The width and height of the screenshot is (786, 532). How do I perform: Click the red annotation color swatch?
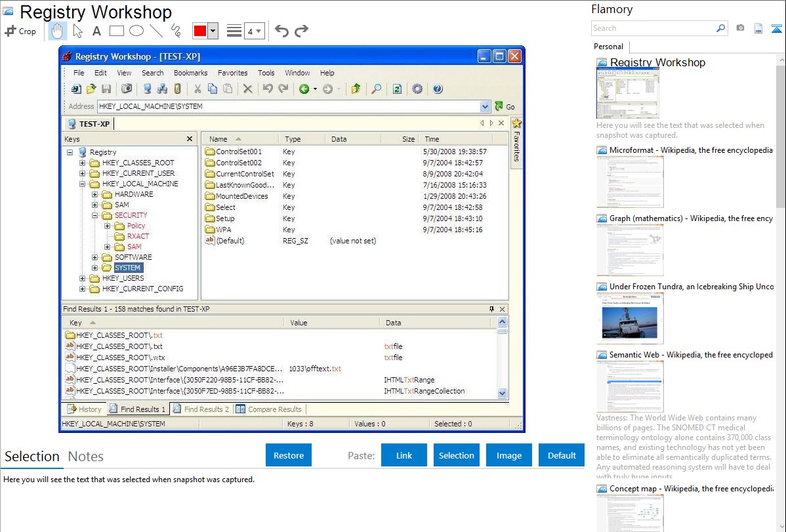[200, 31]
